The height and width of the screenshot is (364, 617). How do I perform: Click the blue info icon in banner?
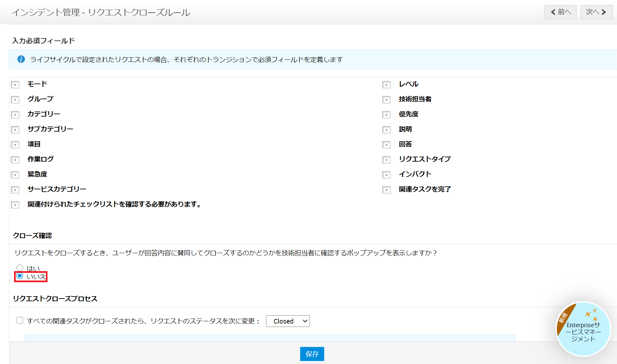(21, 59)
